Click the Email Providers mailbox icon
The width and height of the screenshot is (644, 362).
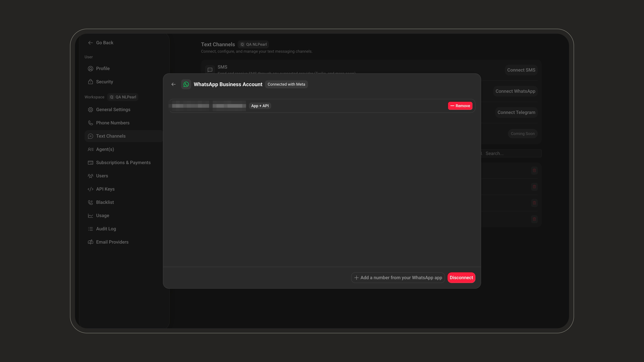pyautogui.click(x=91, y=242)
